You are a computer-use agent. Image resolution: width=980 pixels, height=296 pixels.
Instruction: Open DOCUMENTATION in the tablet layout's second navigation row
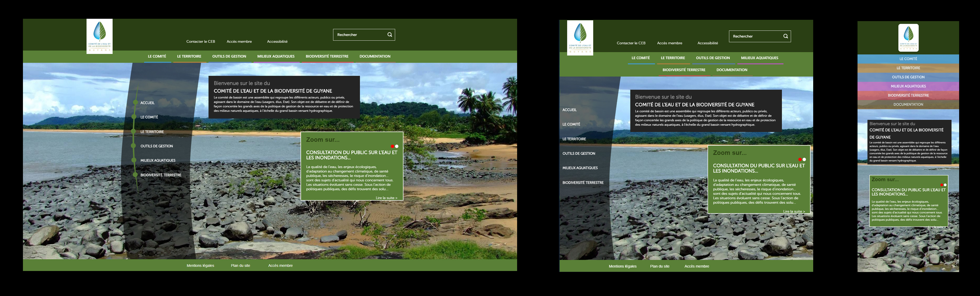pyautogui.click(x=732, y=70)
